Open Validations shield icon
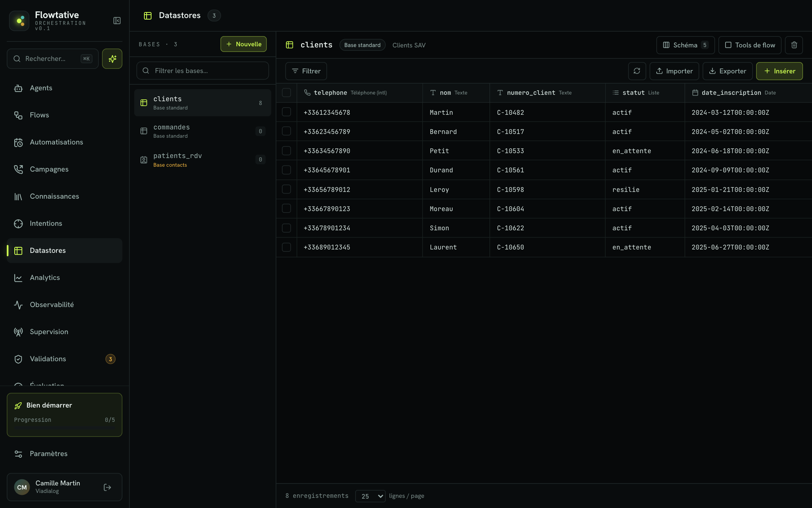 [18, 359]
